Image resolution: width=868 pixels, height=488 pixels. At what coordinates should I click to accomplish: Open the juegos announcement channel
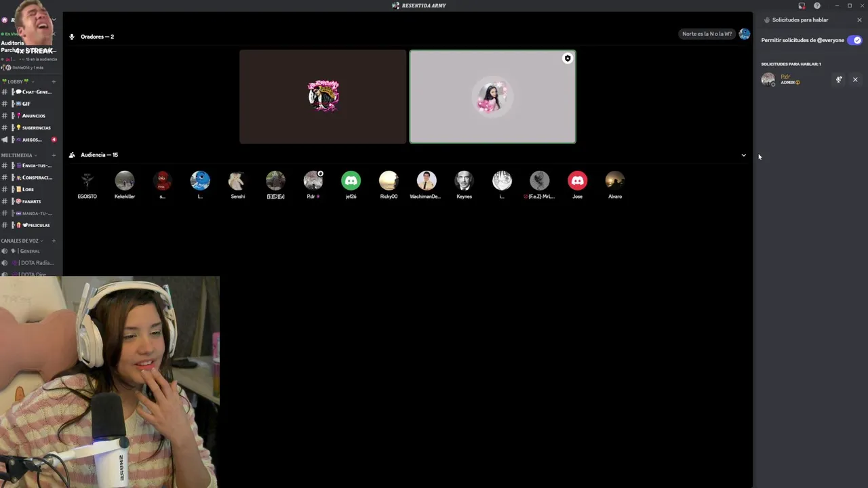click(30, 140)
